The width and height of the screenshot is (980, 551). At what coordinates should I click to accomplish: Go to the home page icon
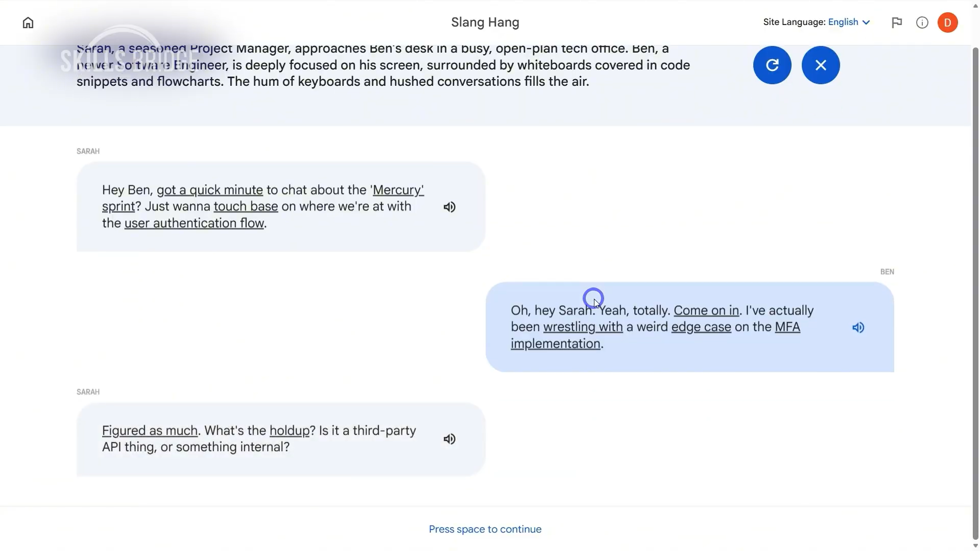tap(28, 22)
